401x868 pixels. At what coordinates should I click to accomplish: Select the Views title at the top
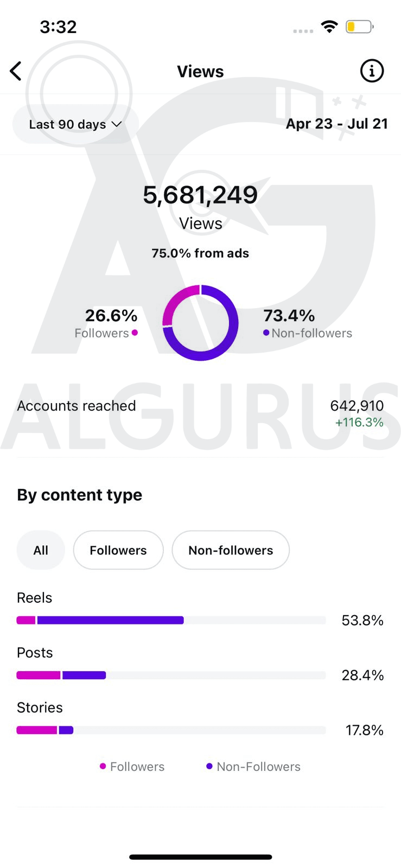(200, 71)
